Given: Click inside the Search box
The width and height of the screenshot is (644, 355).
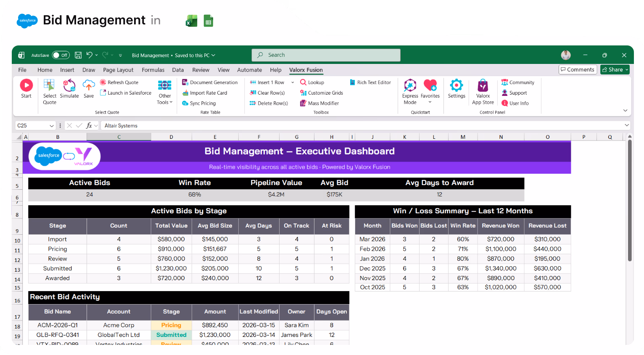Looking at the screenshot, I should pyautogui.click(x=326, y=55).
